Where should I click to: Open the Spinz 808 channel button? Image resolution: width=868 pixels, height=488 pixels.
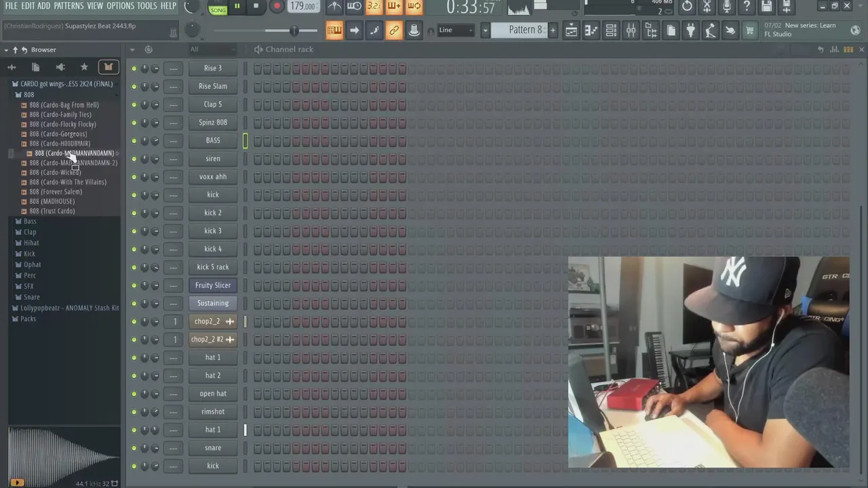pos(213,123)
